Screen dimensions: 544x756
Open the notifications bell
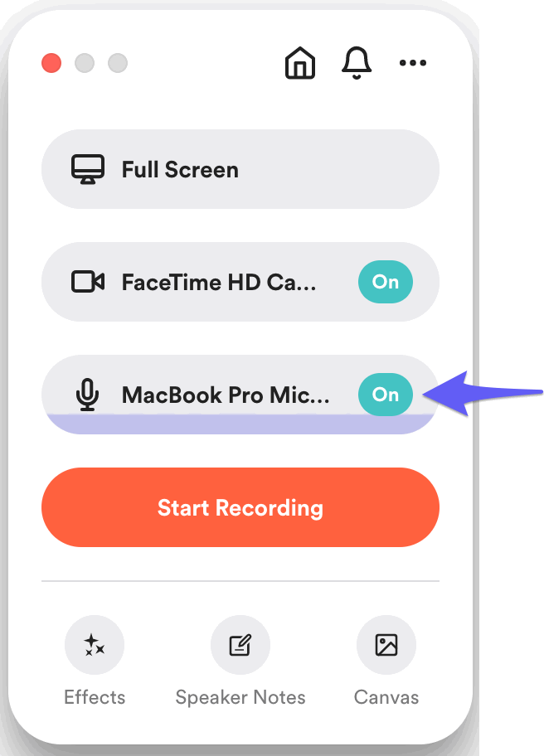[x=357, y=63]
